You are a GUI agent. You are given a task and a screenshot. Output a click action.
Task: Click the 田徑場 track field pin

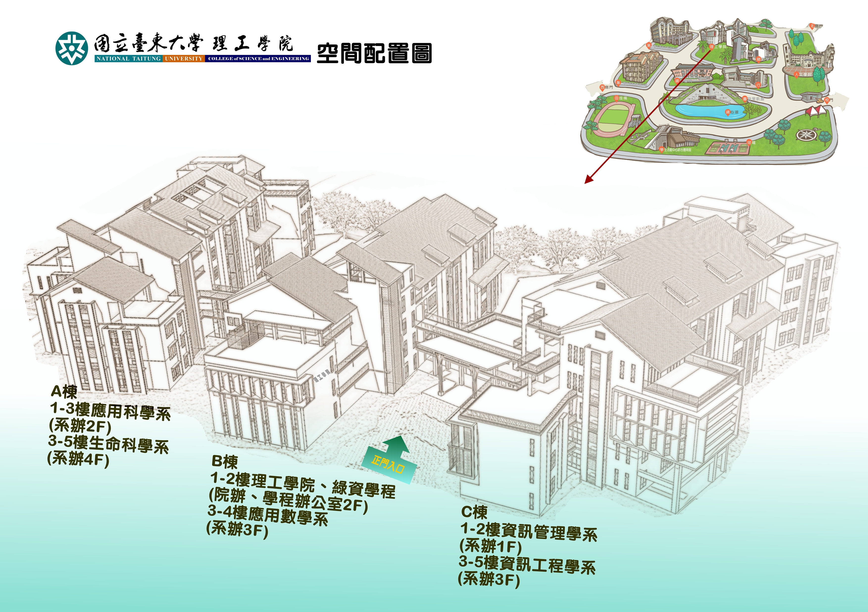[617, 98]
